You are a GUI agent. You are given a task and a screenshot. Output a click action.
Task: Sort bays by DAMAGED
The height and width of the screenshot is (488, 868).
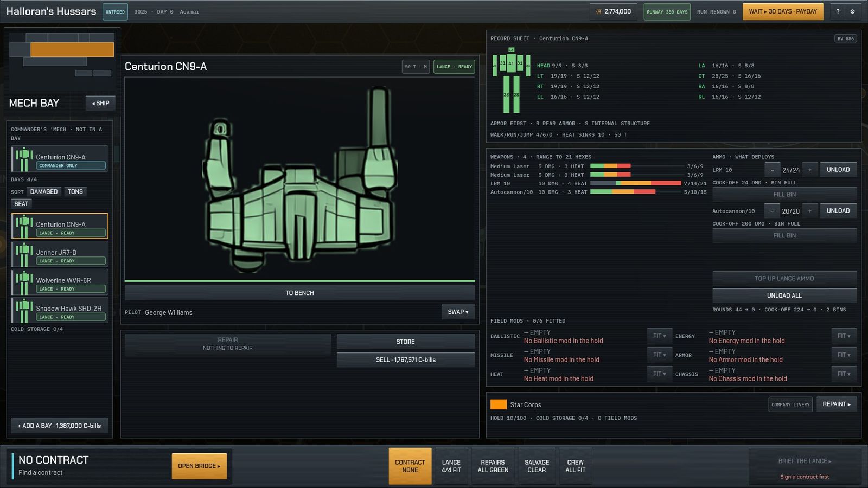coord(44,192)
